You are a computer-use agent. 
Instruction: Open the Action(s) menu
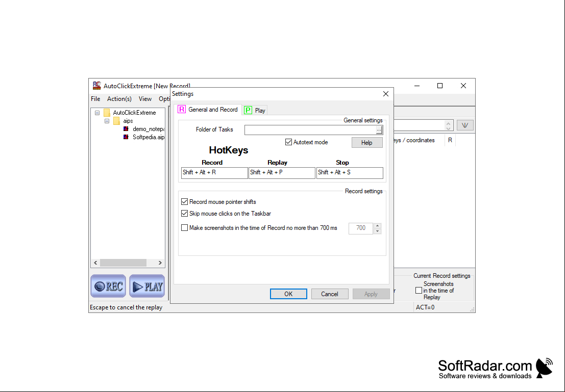coord(119,99)
